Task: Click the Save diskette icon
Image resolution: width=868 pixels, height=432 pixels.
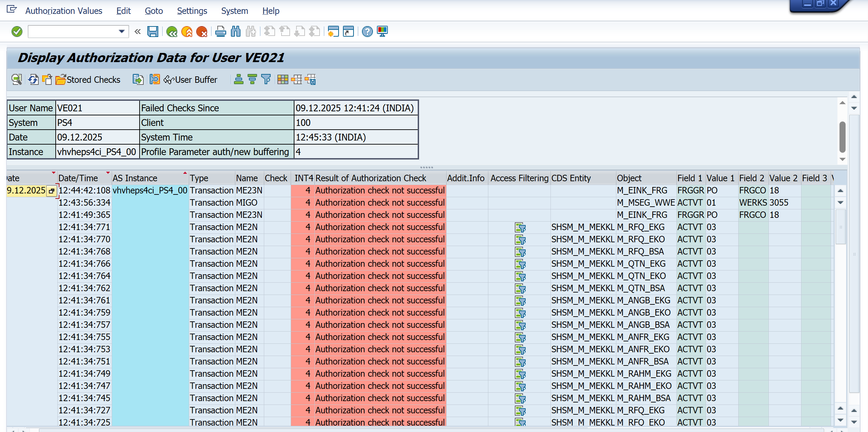Action: (152, 32)
